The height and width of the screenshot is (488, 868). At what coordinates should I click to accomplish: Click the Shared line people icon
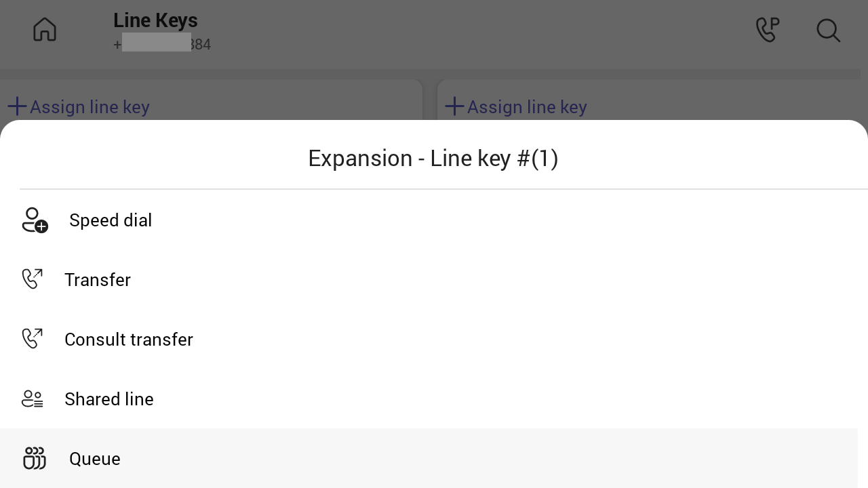tap(33, 399)
